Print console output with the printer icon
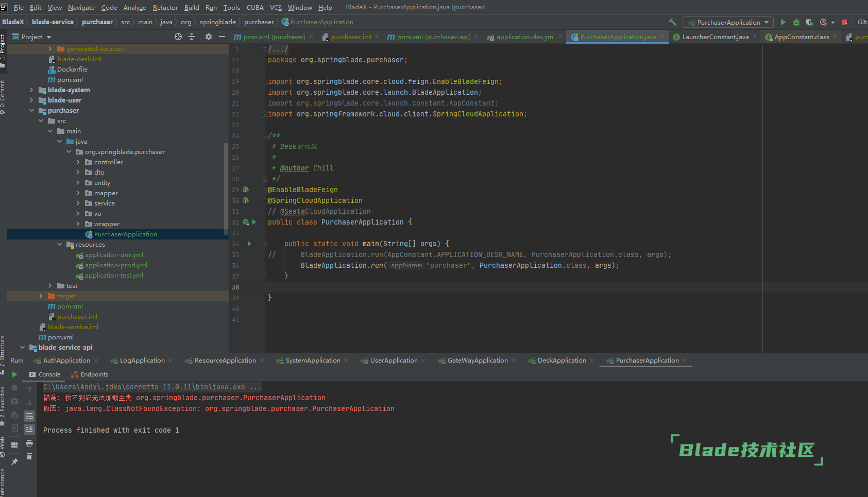868x497 pixels. 29,443
